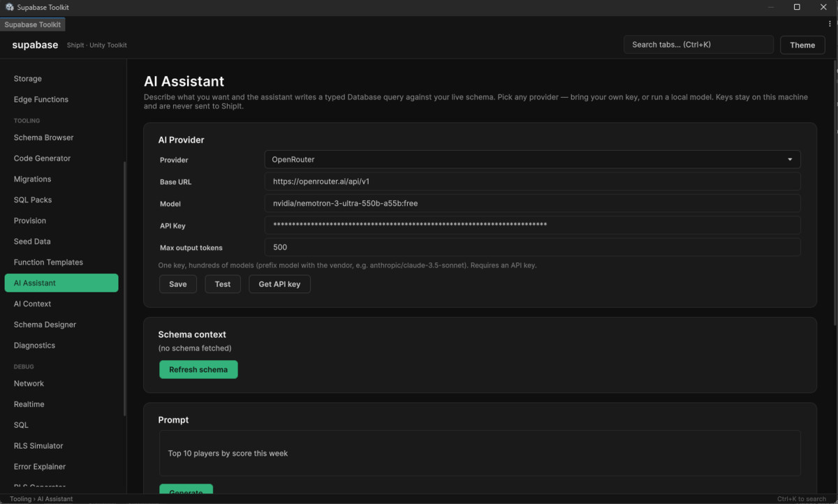Click into the Base URL field
The image size is (838, 504).
pos(532,181)
